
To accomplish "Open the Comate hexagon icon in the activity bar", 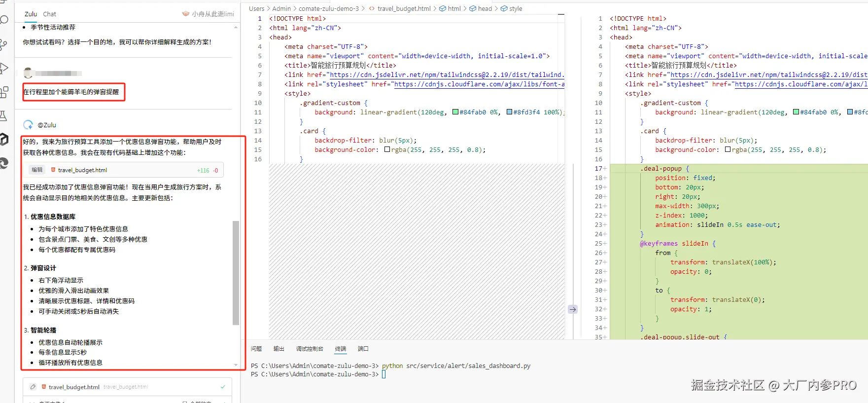I will 4,139.
